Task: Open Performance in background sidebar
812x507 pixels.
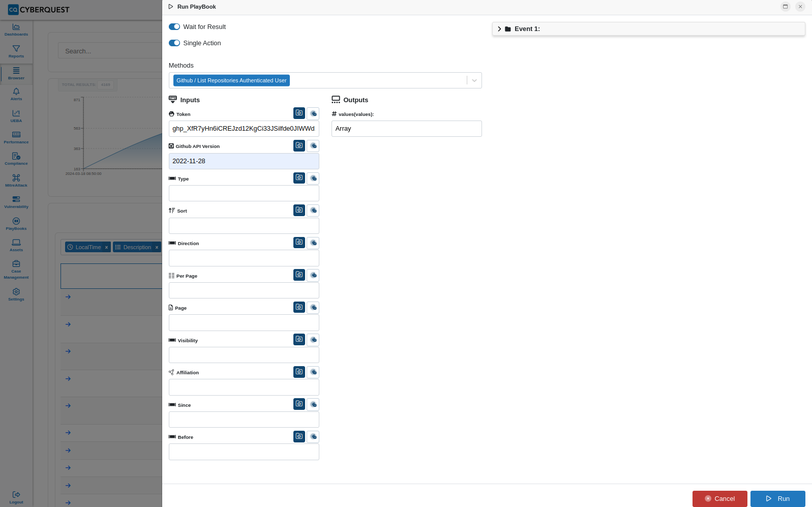Action: pyautogui.click(x=16, y=137)
